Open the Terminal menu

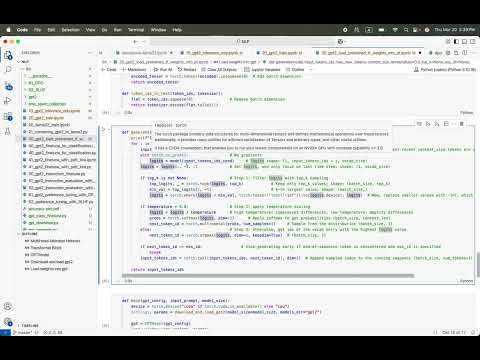click(x=136, y=30)
